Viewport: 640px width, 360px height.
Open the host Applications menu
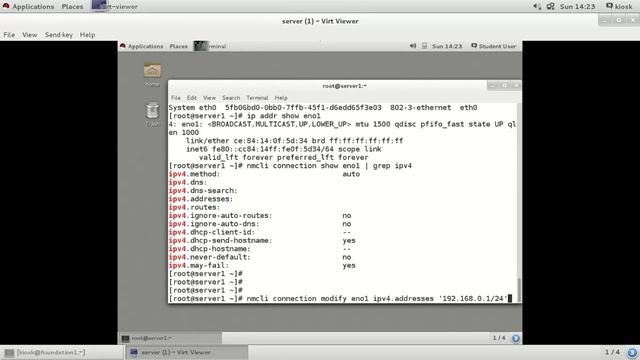(28, 7)
